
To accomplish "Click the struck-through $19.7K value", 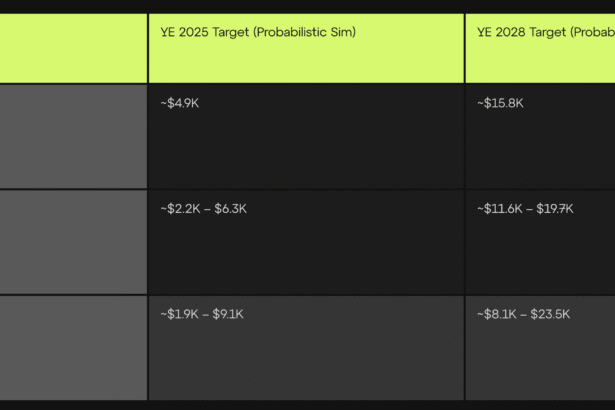I will click(x=553, y=209).
